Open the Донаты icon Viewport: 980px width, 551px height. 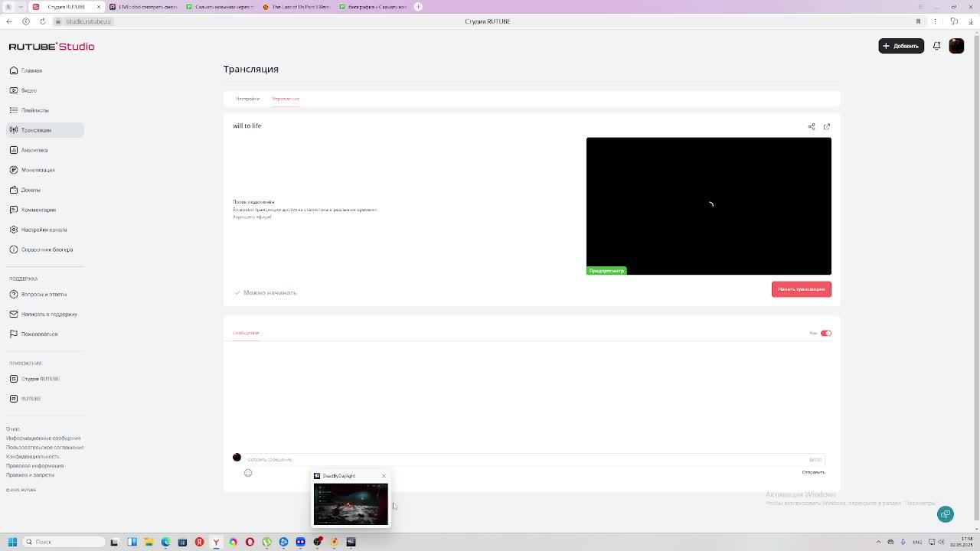point(14,190)
